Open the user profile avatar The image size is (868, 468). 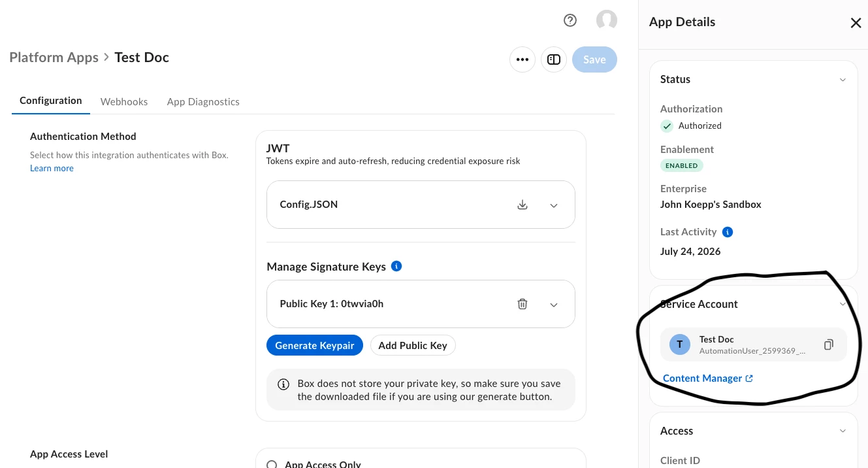click(607, 20)
